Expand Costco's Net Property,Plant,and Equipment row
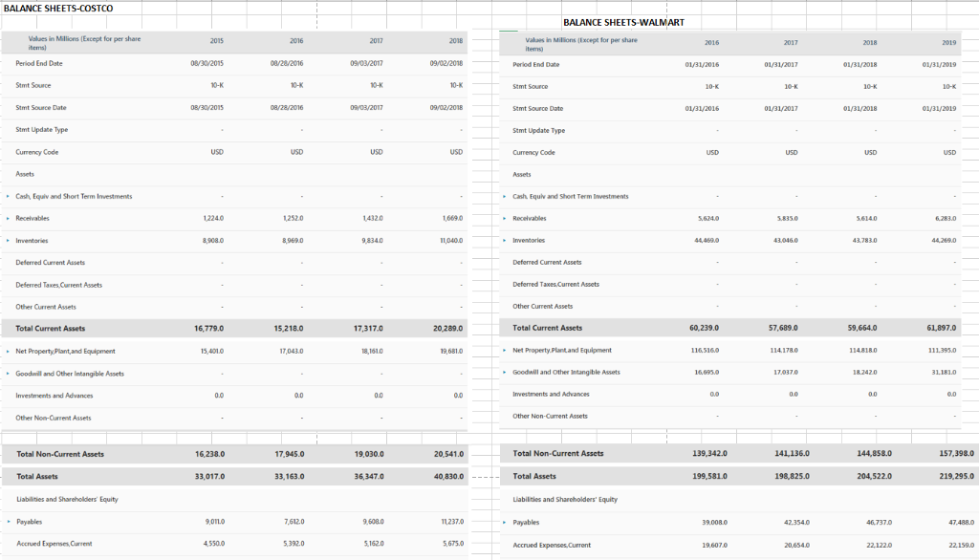The height and width of the screenshot is (560, 979). (x=8, y=351)
